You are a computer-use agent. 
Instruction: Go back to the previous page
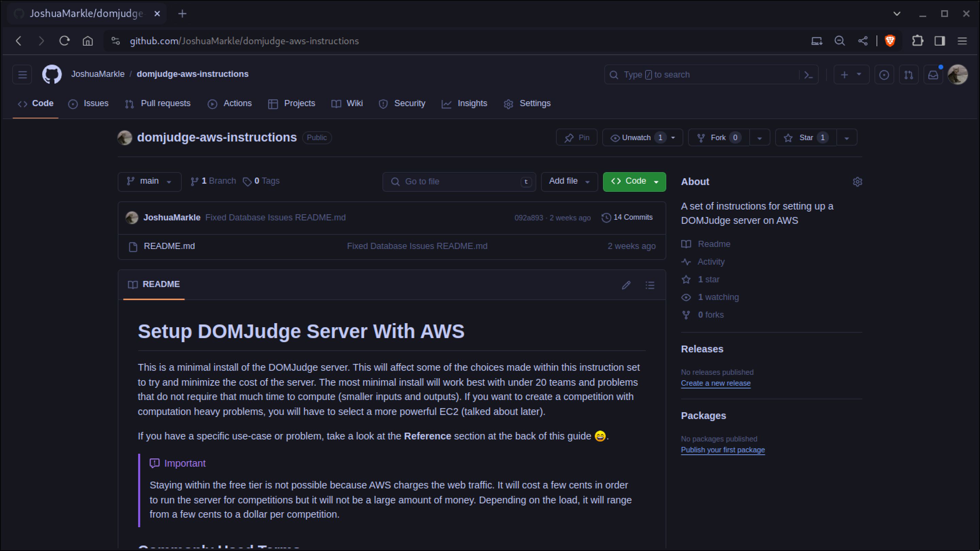pyautogui.click(x=18, y=41)
